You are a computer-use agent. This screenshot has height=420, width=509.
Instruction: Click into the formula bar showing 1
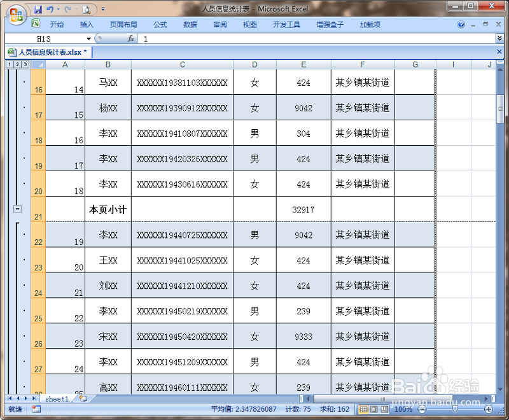pyautogui.click(x=316, y=39)
